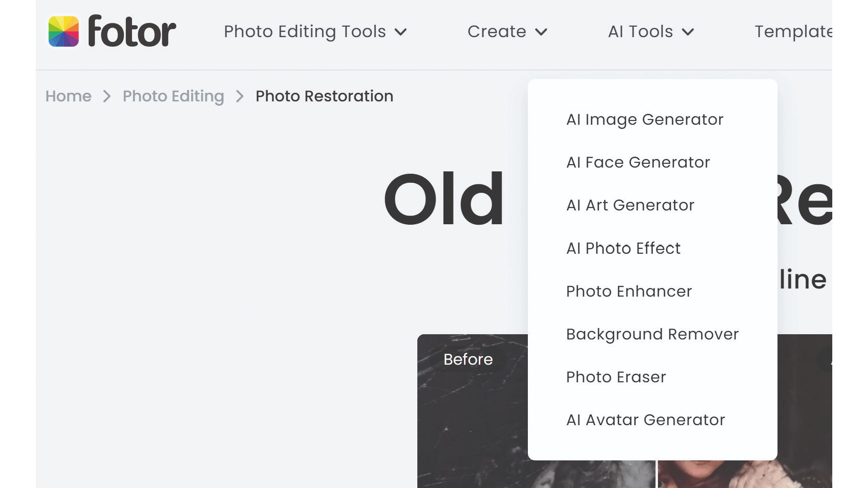
Task: Pick Photo Enhancer from the dropdown
Action: (x=629, y=291)
